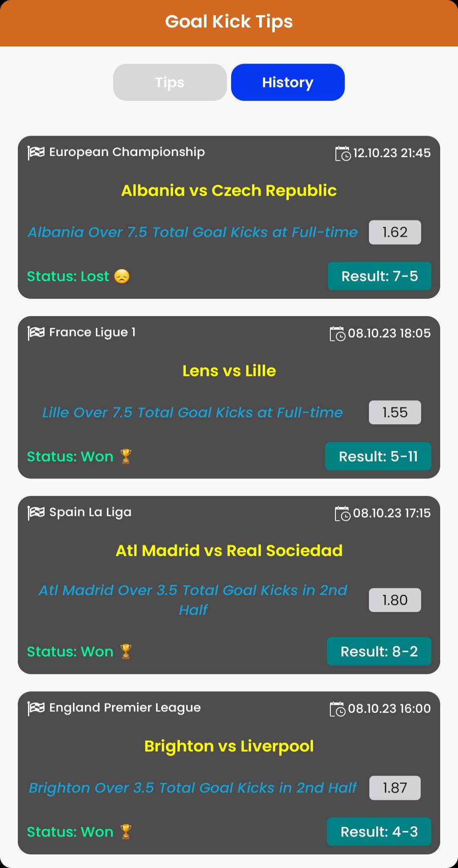Tap the sad face emoji by Status: Lost
Image resolution: width=458 pixels, height=868 pixels.
tap(122, 276)
